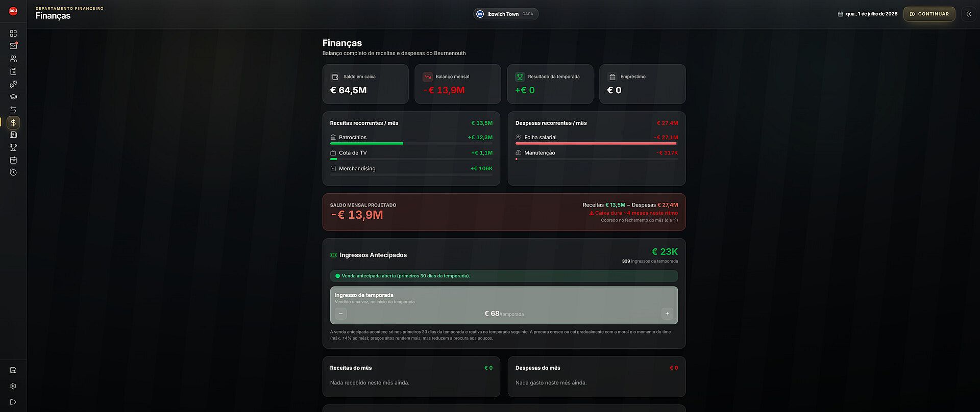Click the 'Receitas do mês' heading
The image size is (980, 412).
[351, 368]
